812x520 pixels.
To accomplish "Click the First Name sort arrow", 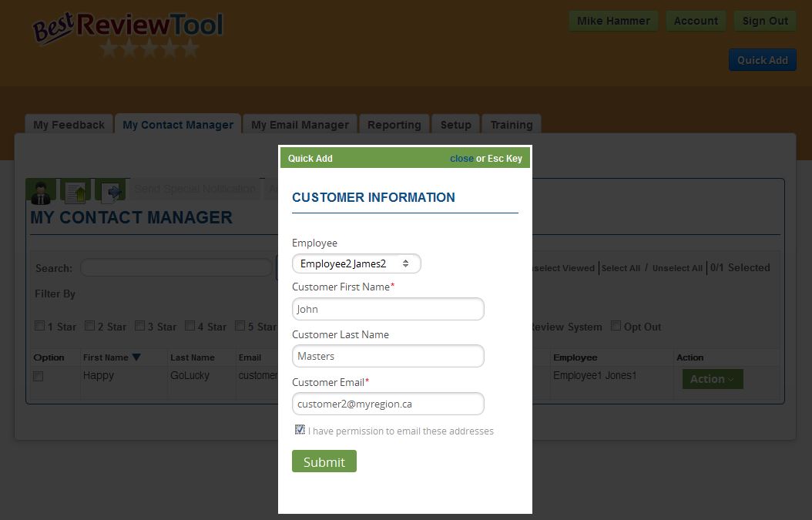I will [136, 357].
